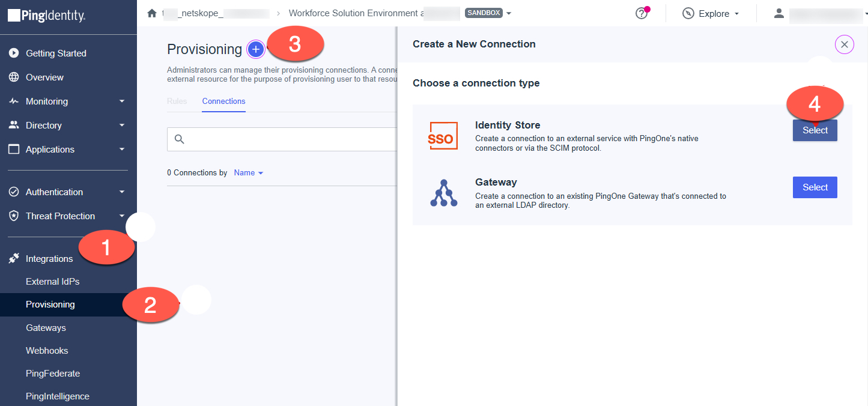
Task: Click the Integrations plug icon
Action: (14, 259)
